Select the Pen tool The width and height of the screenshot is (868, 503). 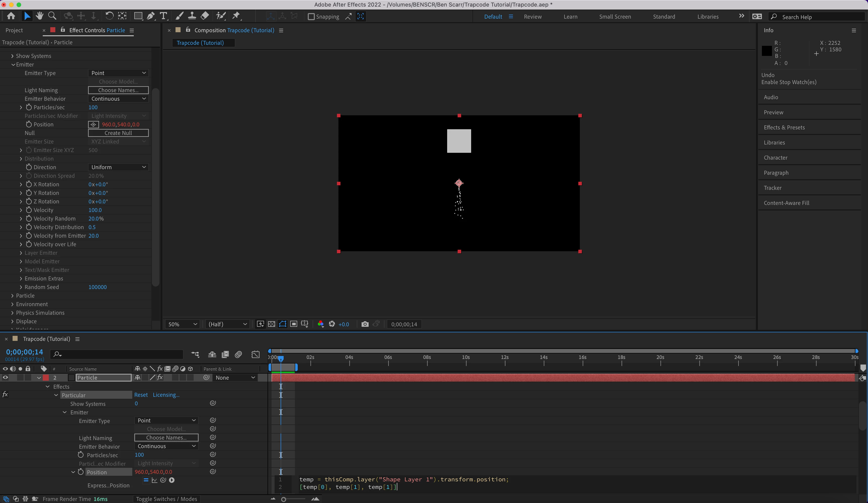[x=151, y=16]
